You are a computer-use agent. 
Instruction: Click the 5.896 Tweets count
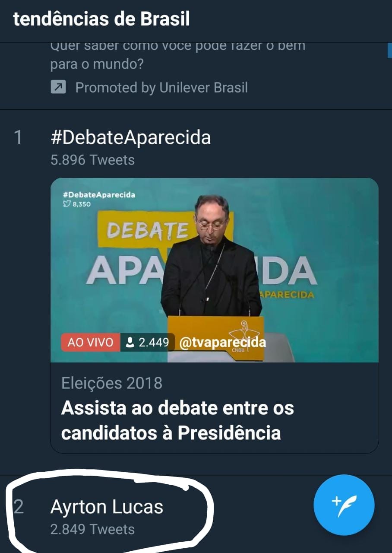(92, 160)
